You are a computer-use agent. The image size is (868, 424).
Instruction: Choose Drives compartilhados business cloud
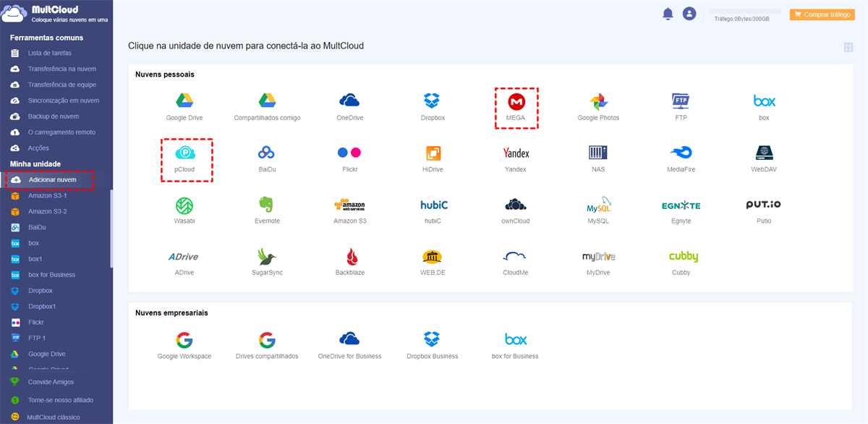(267, 345)
